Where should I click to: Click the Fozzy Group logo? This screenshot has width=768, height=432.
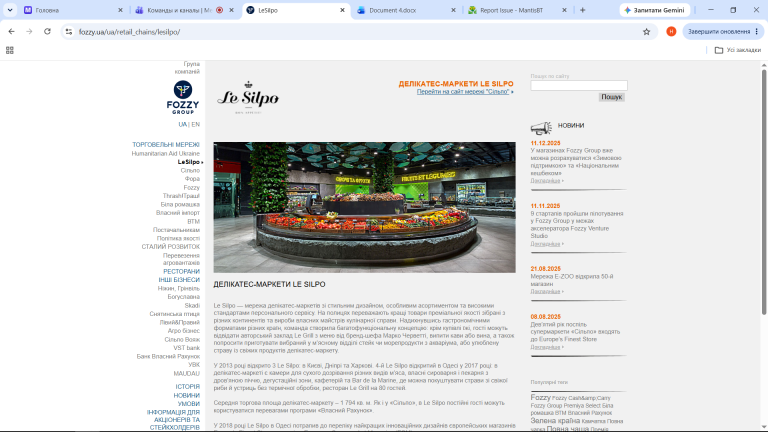[183, 97]
